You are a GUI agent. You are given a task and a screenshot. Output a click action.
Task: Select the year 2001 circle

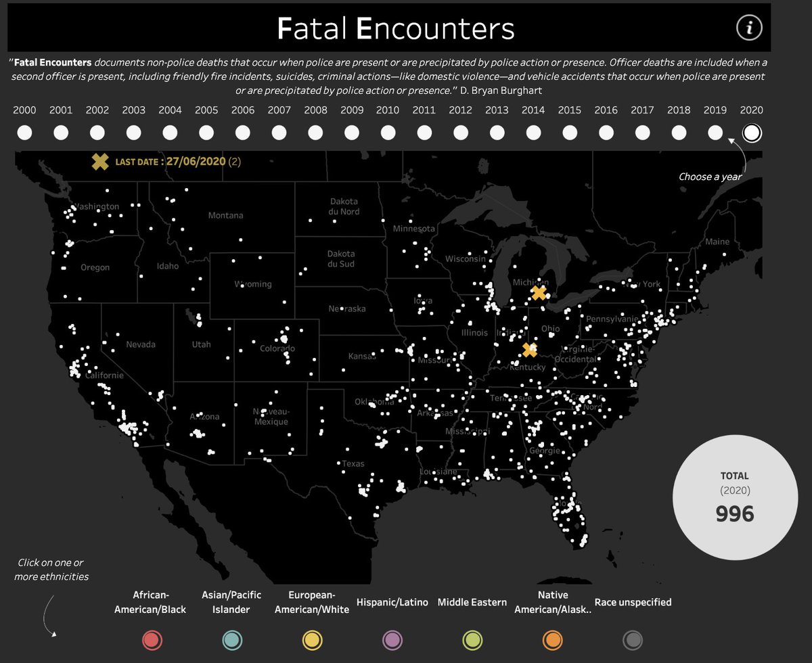point(61,133)
